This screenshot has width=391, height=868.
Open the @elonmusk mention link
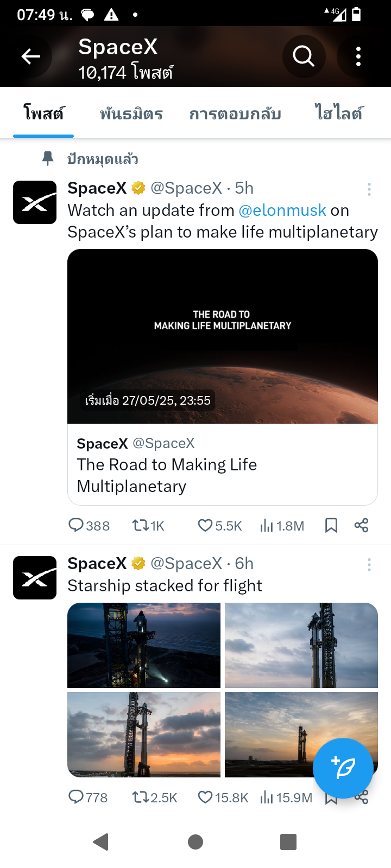point(282,210)
